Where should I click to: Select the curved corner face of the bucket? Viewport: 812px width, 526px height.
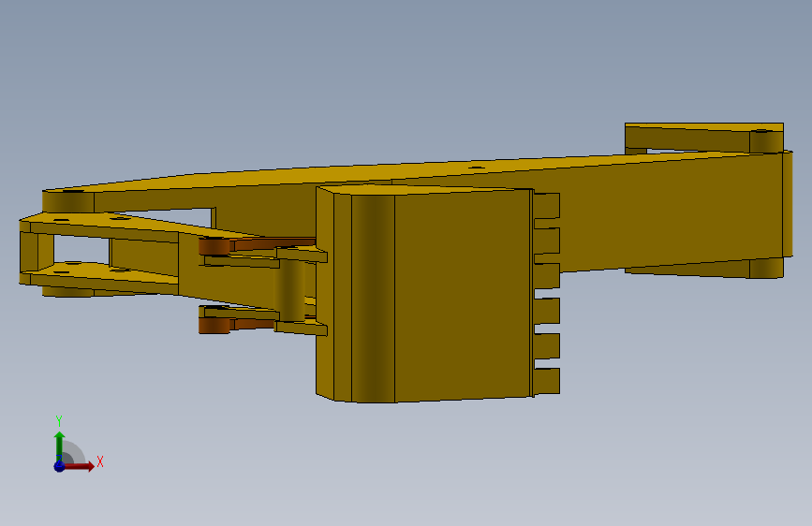tap(373, 299)
